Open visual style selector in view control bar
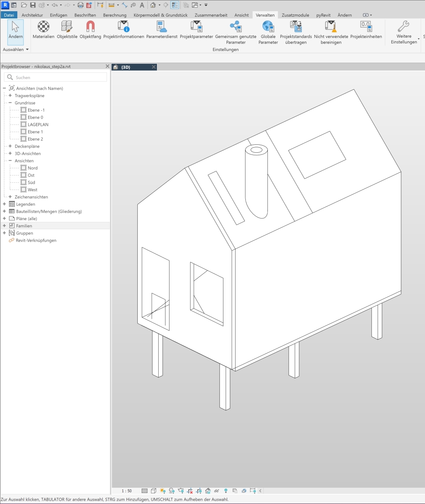425x504 pixels. tap(154, 491)
